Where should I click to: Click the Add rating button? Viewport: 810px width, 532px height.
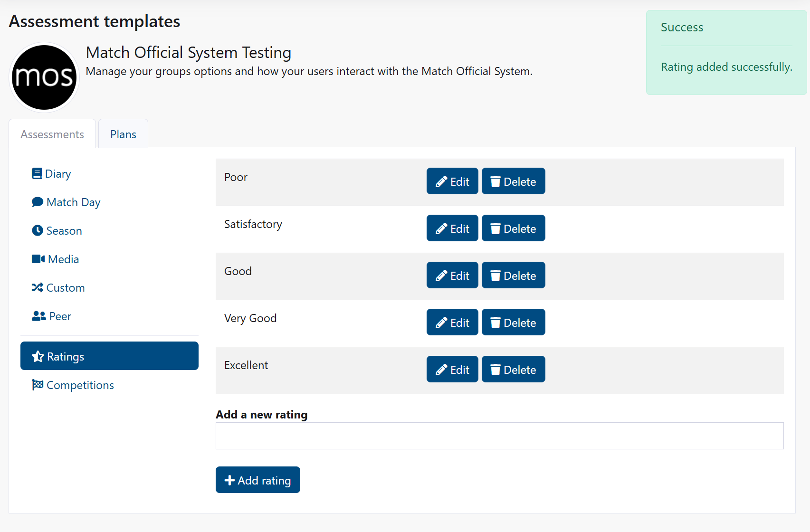pyautogui.click(x=257, y=480)
